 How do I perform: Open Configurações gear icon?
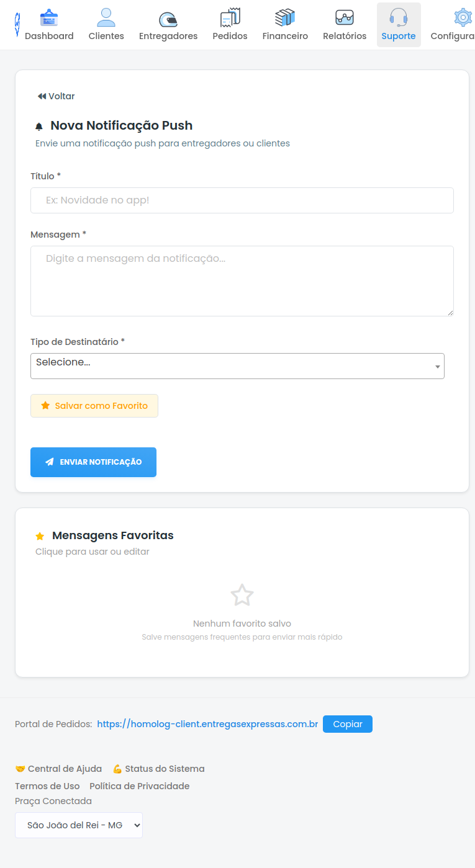tap(462, 16)
